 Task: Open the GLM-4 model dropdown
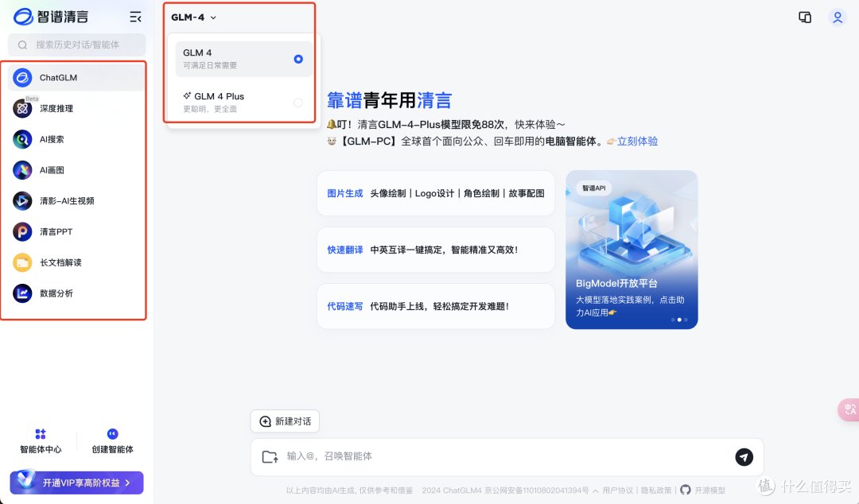194,17
